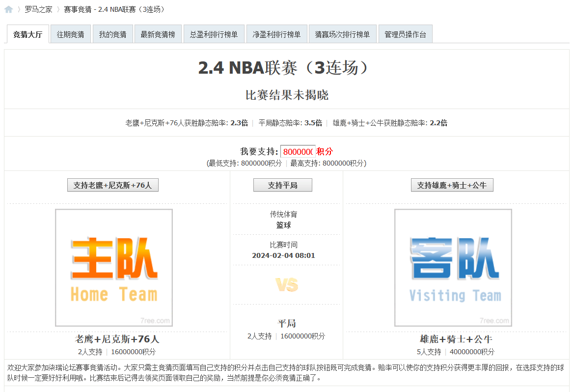Image resolution: width=575 pixels, height=392 pixels.
Task: Open the 我的竞猜 tab
Action: point(112,34)
